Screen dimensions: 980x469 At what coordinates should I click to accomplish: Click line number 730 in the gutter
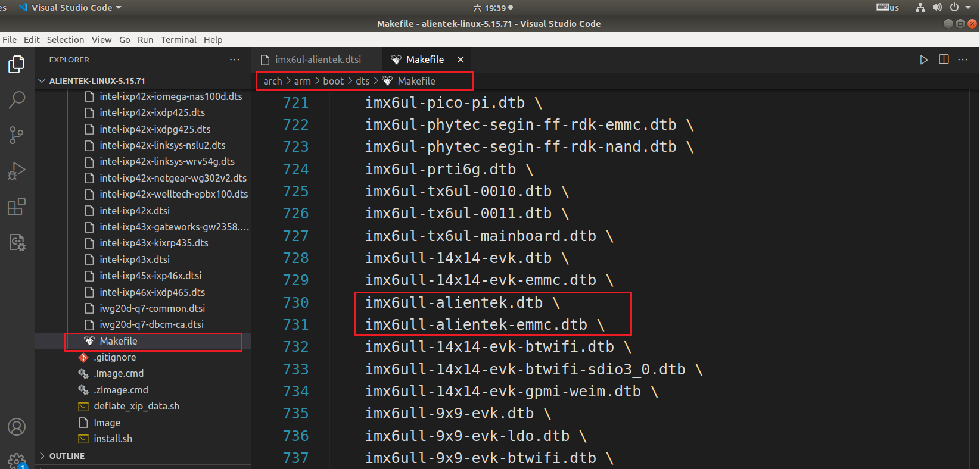tap(295, 302)
